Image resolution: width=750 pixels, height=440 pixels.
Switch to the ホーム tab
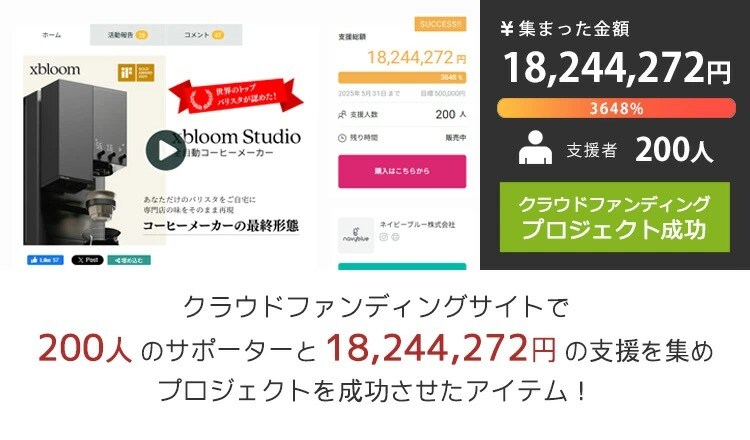click(52, 35)
